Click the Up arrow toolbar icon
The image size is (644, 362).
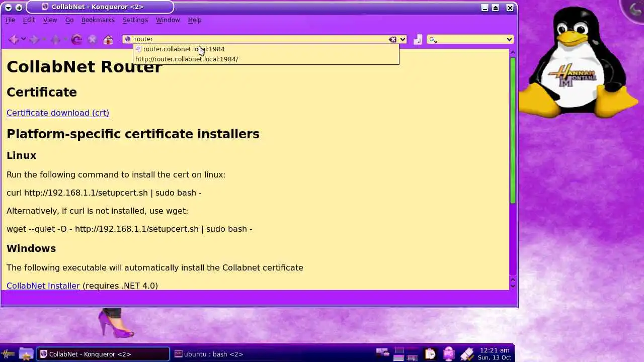coord(56,39)
